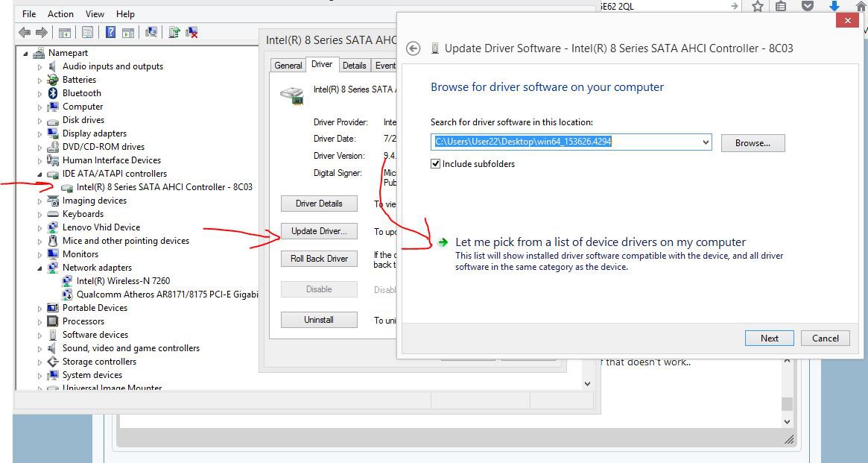The height and width of the screenshot is (463, 868).
Task: Open the Properties toolbar icon in Device Manager
Action: tap(87, 33)
